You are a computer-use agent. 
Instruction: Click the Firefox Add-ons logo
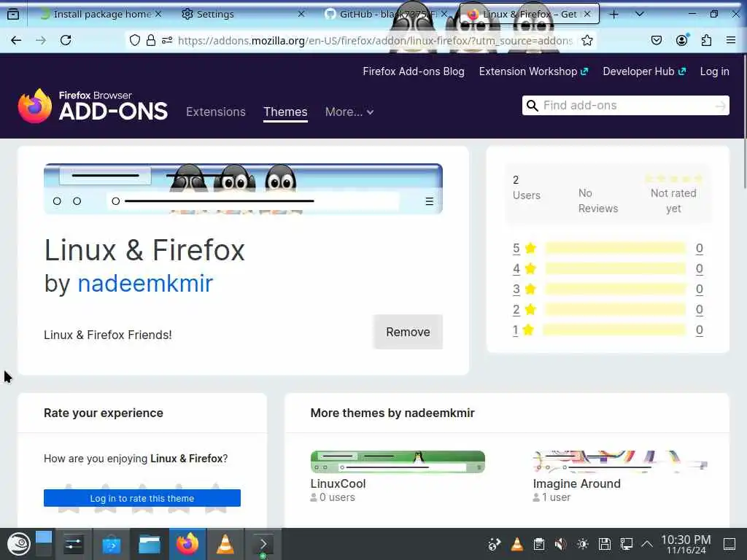point(93,106)
